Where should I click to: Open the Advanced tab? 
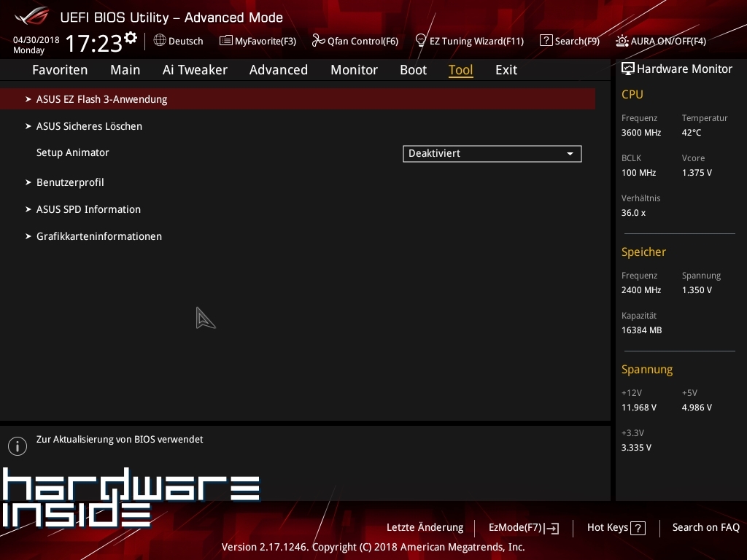point(279,70)
